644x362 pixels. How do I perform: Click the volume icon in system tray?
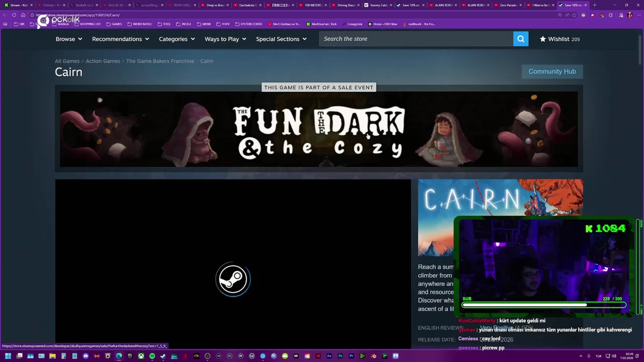(x=614, y=356)
